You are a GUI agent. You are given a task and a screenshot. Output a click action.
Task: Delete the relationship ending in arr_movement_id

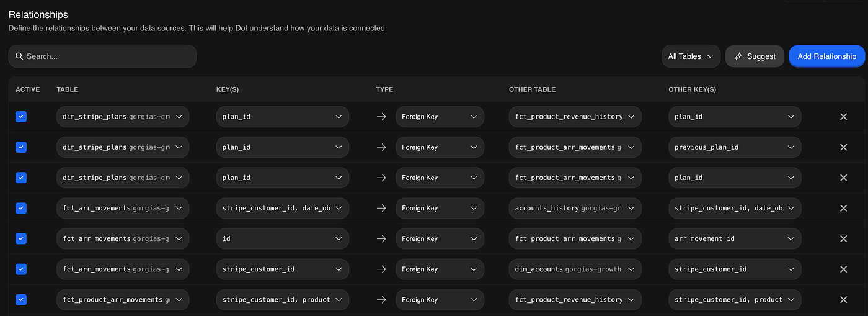coord(843,238)
